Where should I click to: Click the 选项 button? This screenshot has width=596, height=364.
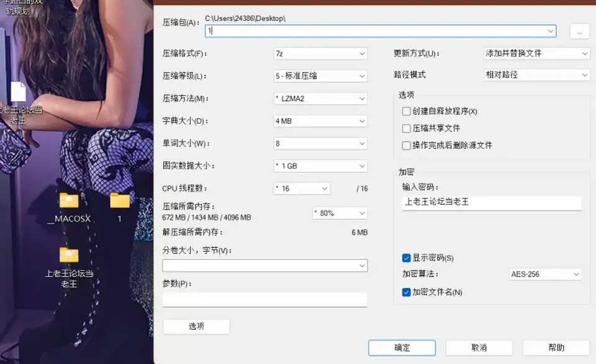pyautogui.click(x=196, y=326)
